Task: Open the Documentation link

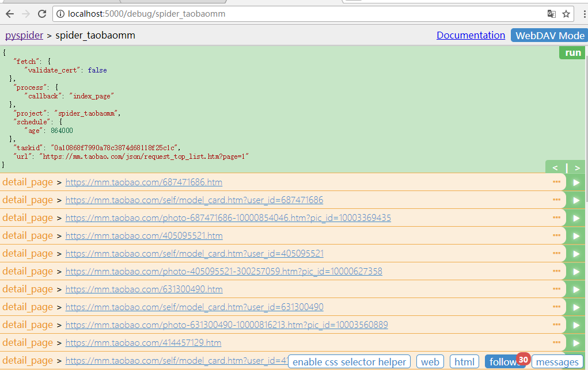Action: point(471,35)
